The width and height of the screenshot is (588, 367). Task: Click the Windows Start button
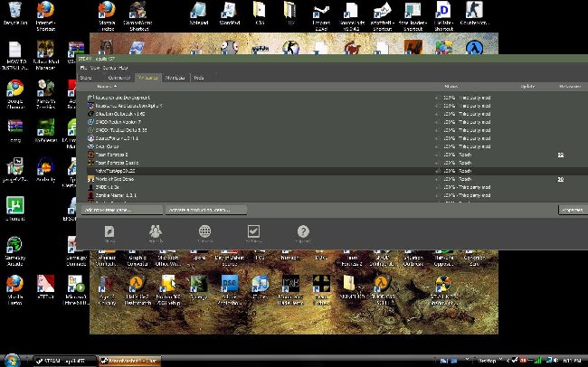click(14, 360)
